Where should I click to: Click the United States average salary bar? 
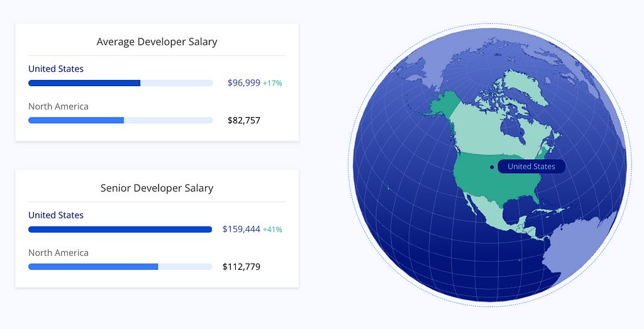click(120, 83)
